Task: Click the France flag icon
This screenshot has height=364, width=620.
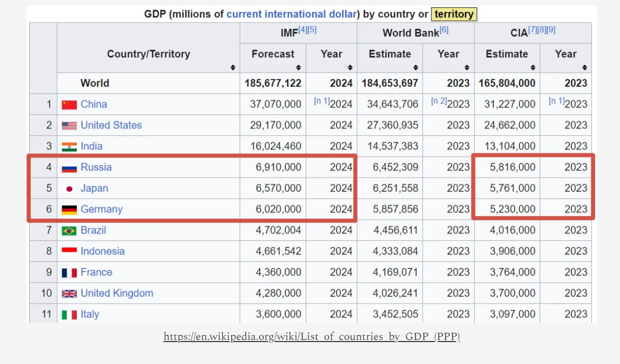Action: 69,273
